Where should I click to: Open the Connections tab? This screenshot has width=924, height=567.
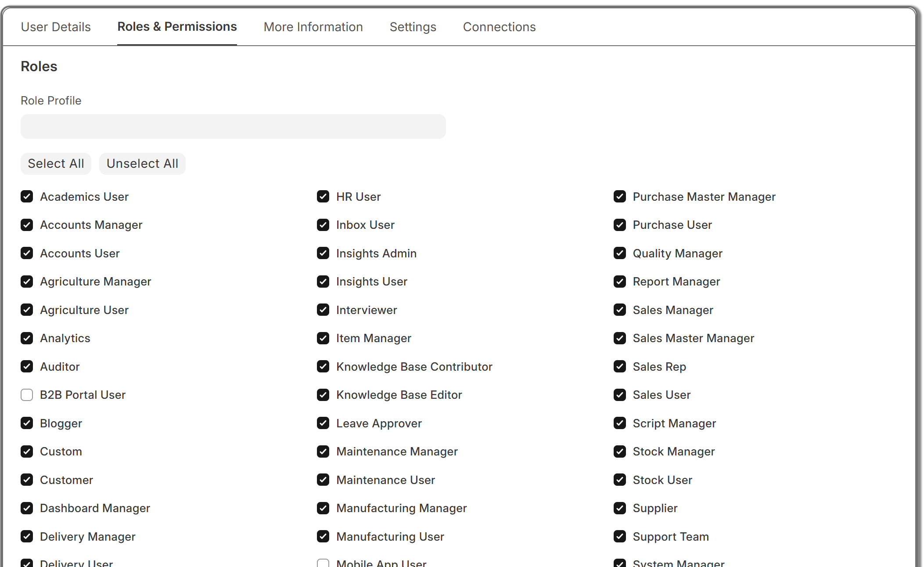499,27
